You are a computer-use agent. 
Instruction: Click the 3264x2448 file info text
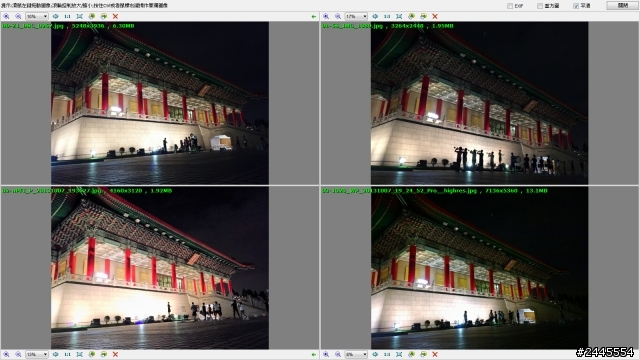pos(387,26)
